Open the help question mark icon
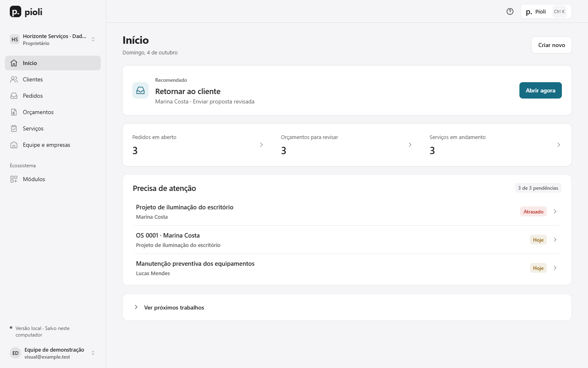The height and width of the screenshot is (368, 588). point(510,11)
